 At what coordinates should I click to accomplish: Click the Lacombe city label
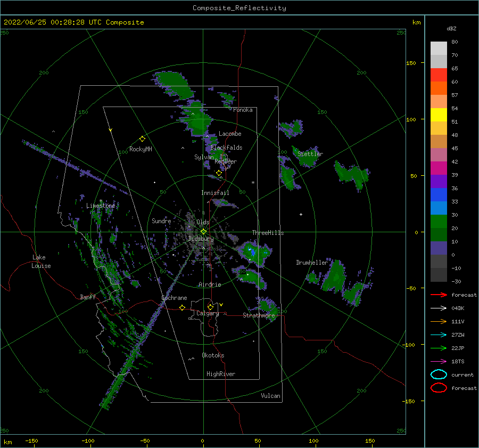230,134
